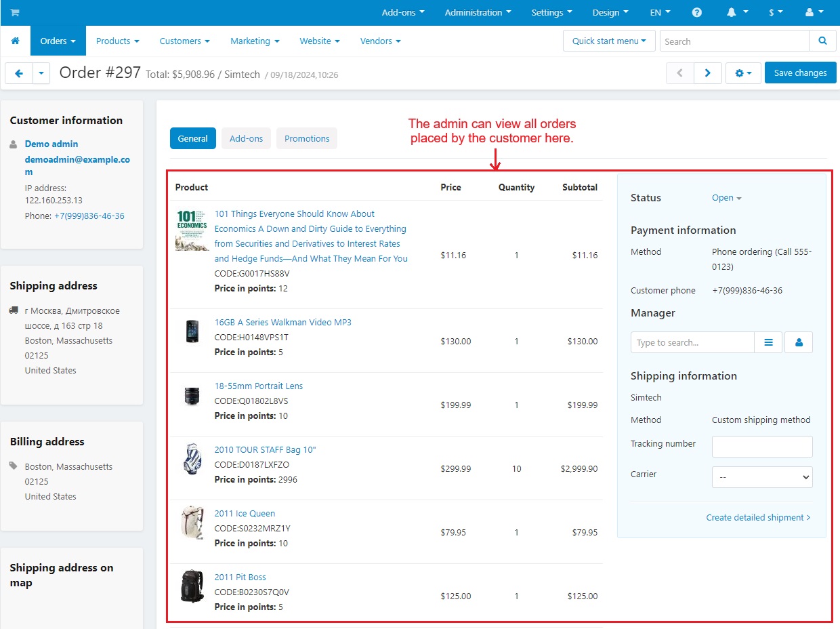The image size is (840, 629).
Task: Click the manager list picker icon
Action: click(x=768, y=342)
